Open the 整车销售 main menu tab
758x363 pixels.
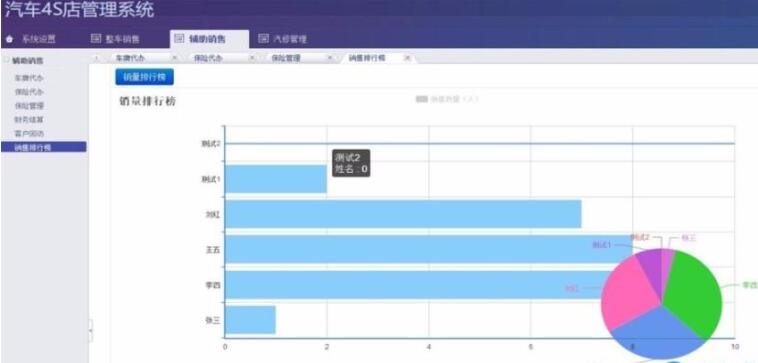click(116, 39)
